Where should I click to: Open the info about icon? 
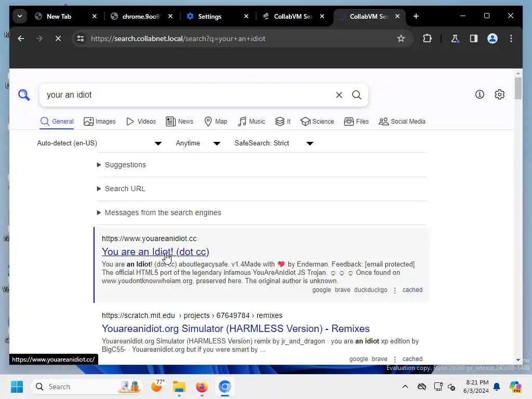click(x=480, y=95)
